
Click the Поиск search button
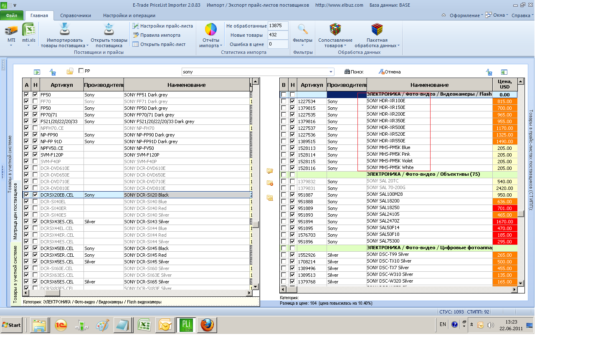click(354, 72)
